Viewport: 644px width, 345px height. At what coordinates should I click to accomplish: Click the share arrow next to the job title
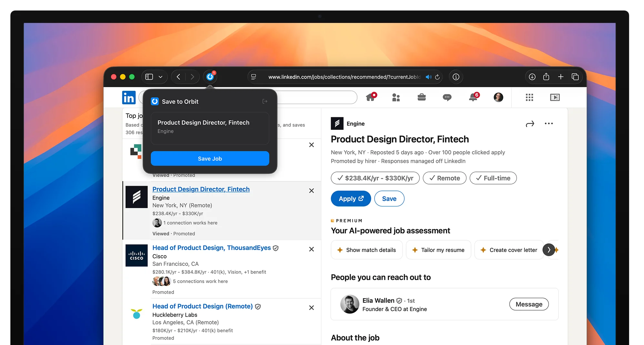pyautogui.click(x=530, y=124)
